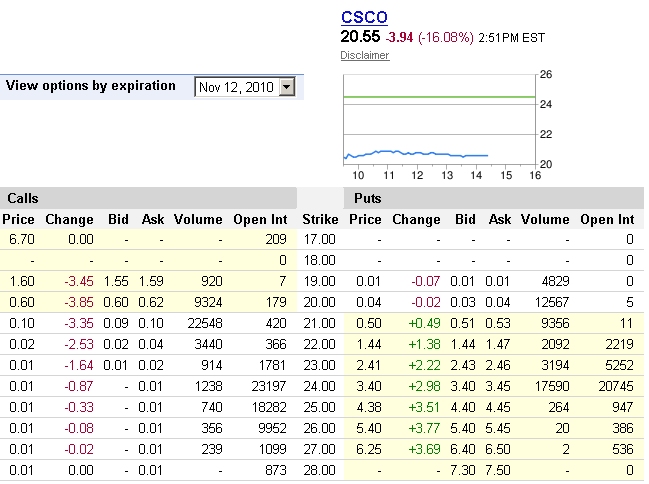Click call open interest 9952
649x484 pixels.
click(272, 428)
